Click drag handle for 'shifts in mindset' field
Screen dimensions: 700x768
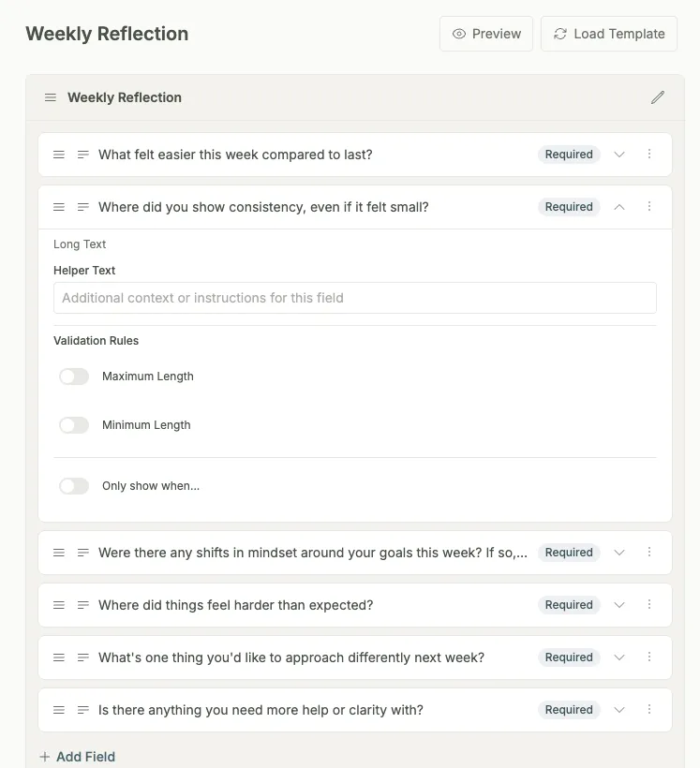(x=59, y=553)
